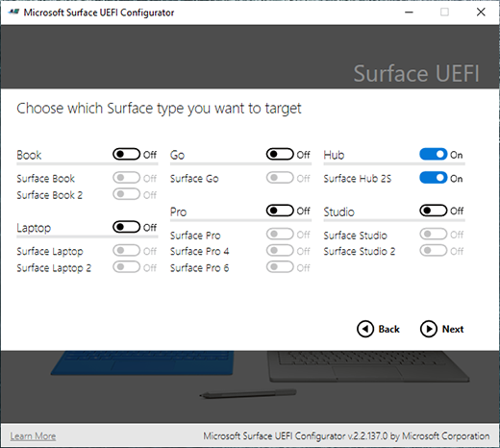Screen dimensions: 500x448
Task: Close the UEFI Configurator window
Action: click(x=481, y=12)
